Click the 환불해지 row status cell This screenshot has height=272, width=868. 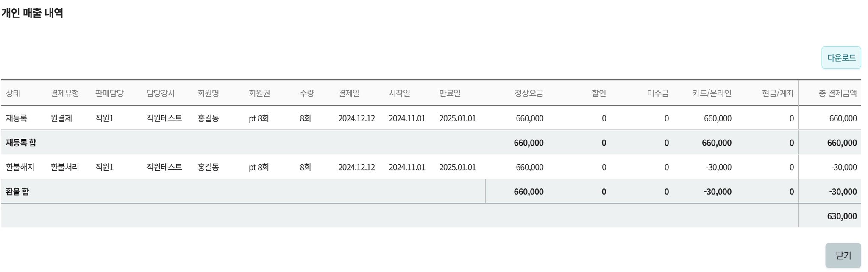pyautogui.click(x=20, y=167)
